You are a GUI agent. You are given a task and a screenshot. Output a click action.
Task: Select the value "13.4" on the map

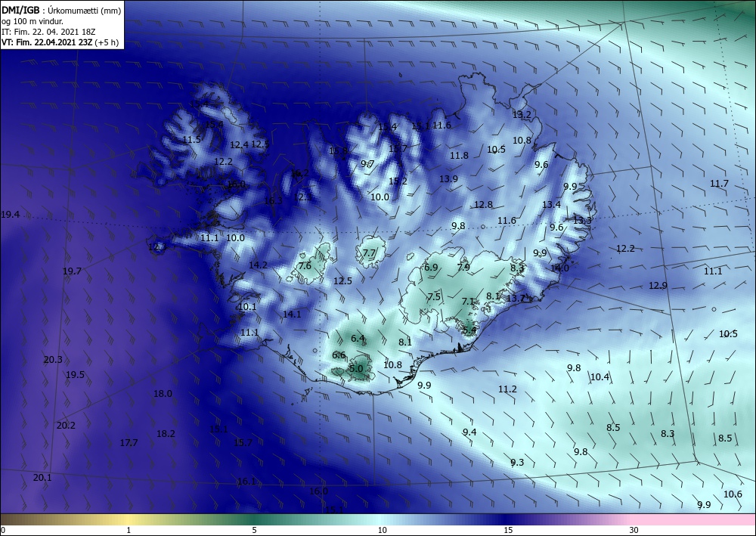[551, 205]
